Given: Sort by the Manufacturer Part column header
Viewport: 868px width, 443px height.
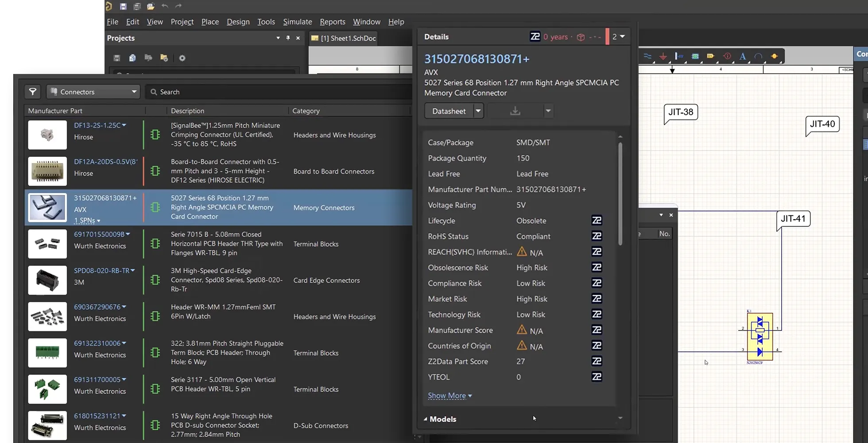Looking at the screenshot, I should [55, 111].
